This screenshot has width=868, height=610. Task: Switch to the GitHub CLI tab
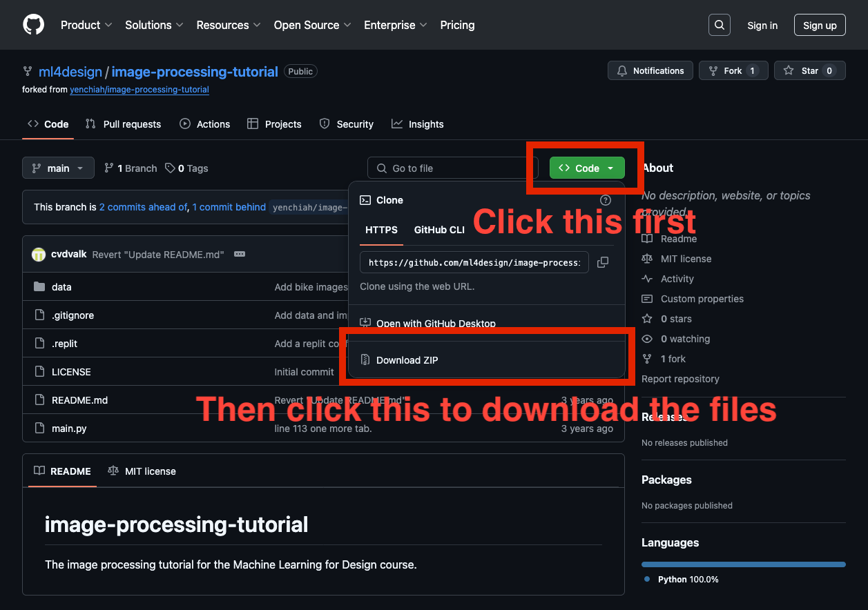439,230
